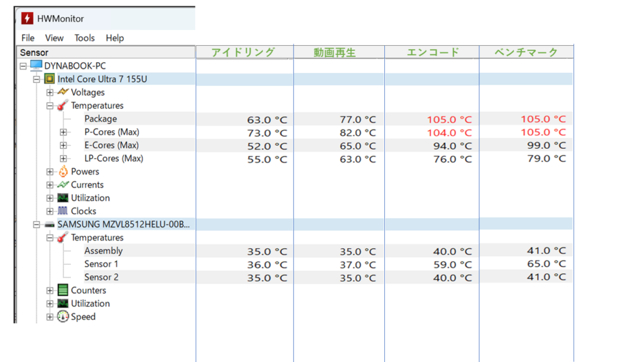Expand the E-Cores (Max) node
The image size is (644, 362).
click(63, 146)
